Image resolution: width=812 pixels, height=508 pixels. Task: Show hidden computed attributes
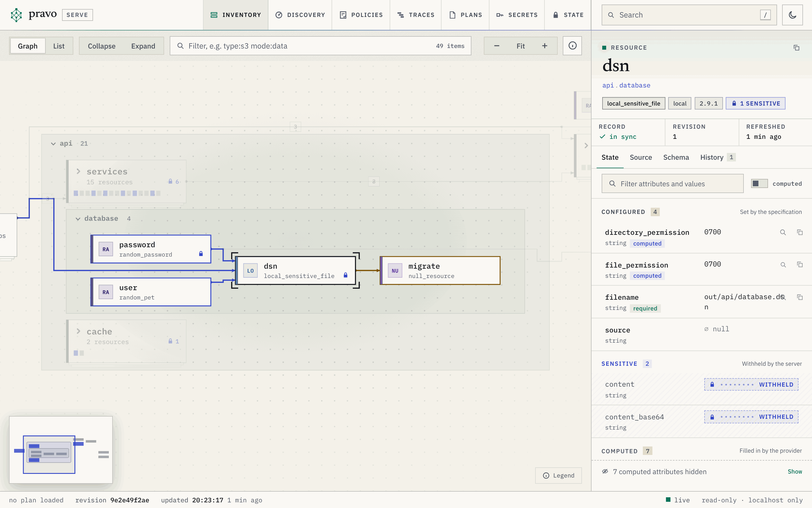795,472
